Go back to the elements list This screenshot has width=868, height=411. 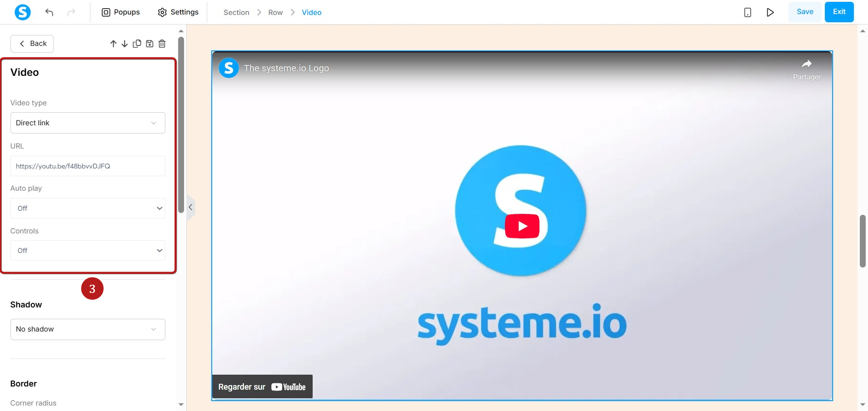tap(32, 44)
